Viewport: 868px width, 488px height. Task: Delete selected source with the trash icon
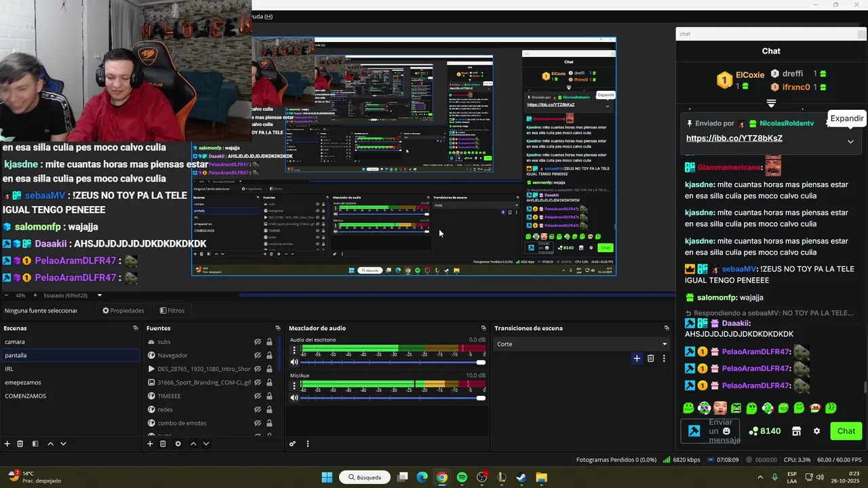click(163, 444)
